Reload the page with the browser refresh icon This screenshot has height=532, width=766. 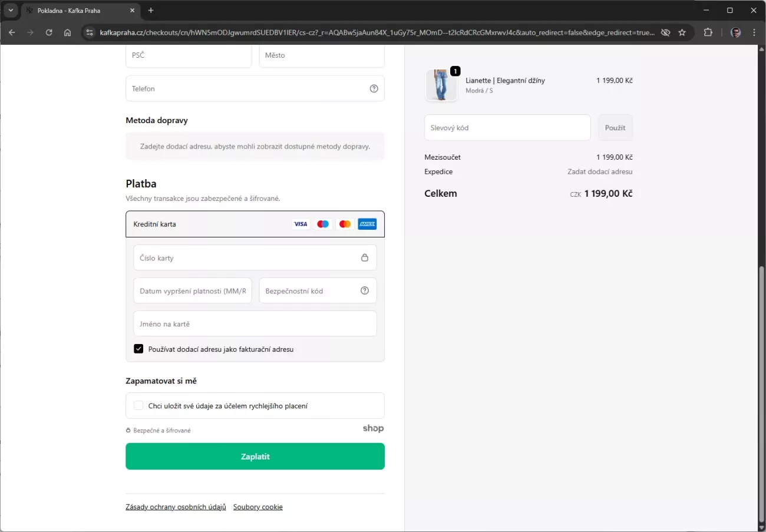[x=49, y=32]
